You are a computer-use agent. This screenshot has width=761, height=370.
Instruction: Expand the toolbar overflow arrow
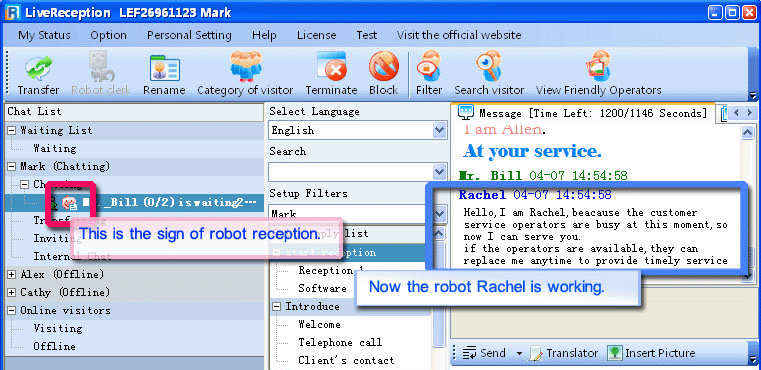point(753,96)
